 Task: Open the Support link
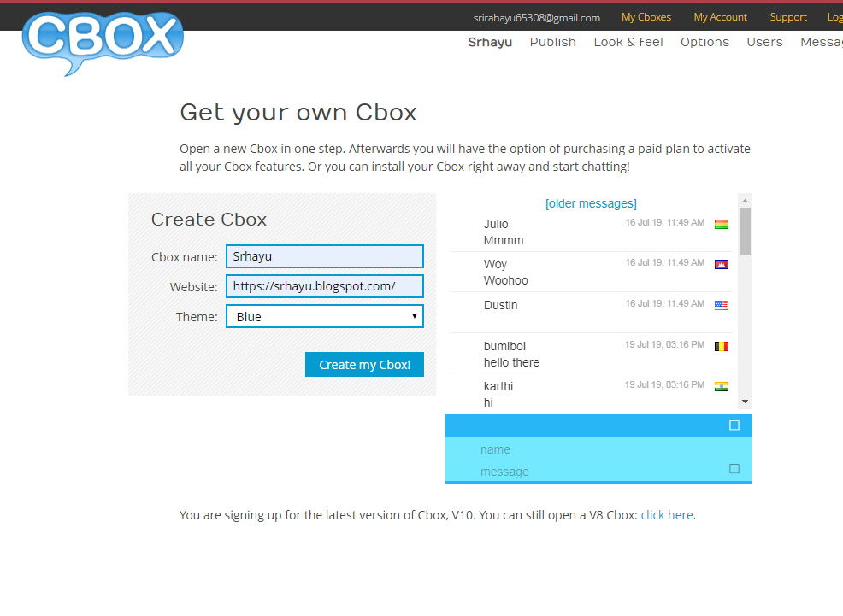(788, 17)
